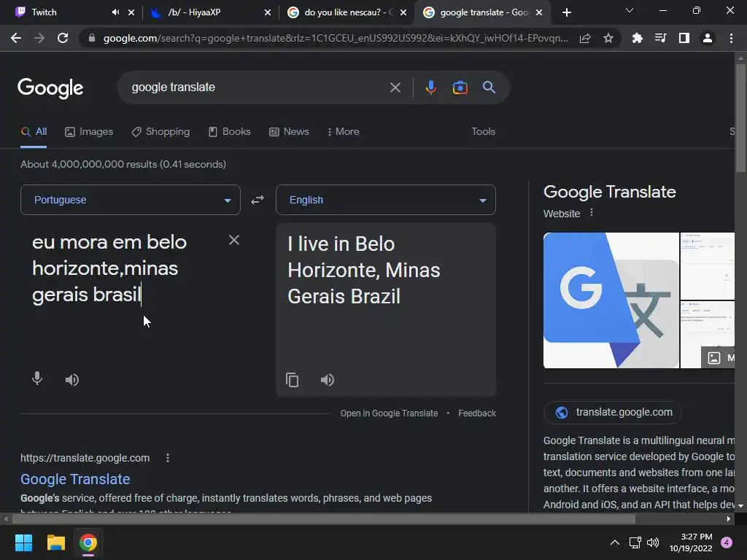Select the News search tab
This screenshot has width=747, height=560.
click(x=289, y=132)
